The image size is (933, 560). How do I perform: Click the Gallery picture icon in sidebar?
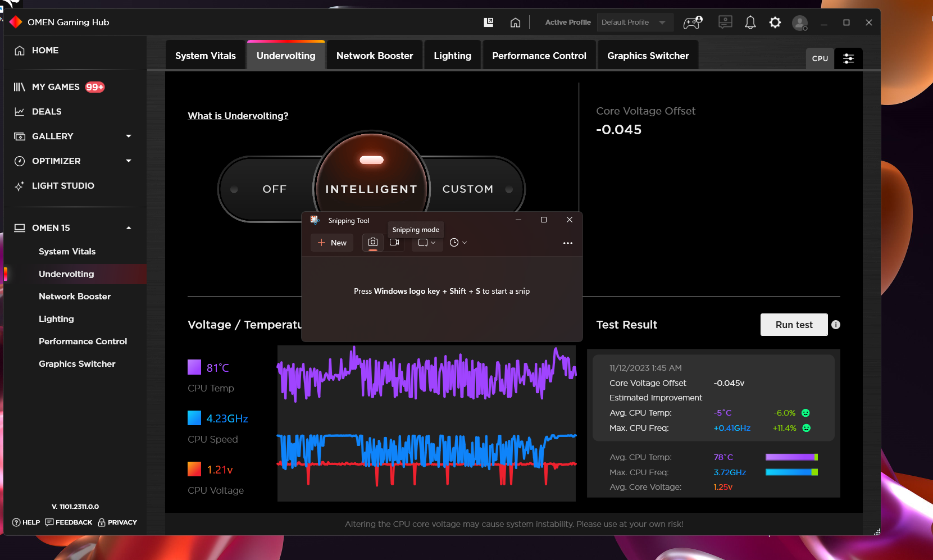click(20, 136)
